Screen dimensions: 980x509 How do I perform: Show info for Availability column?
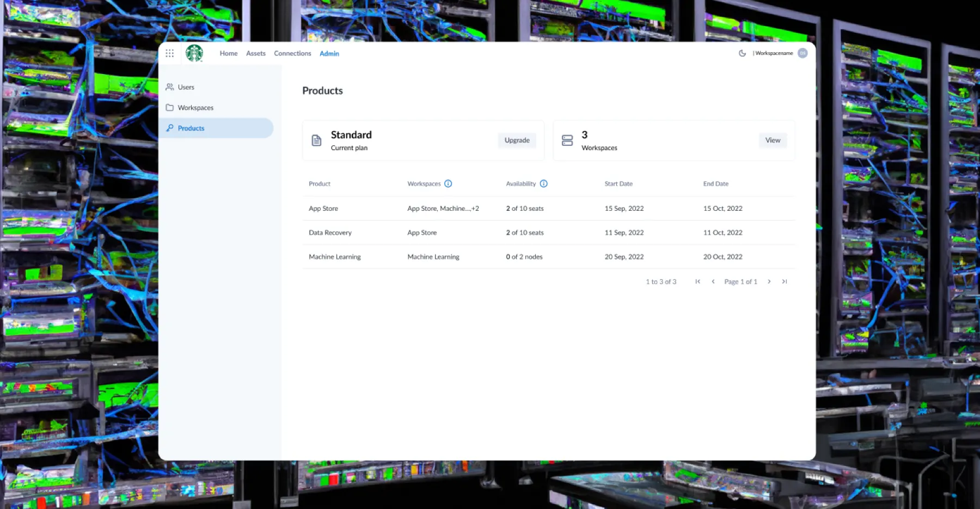tap(543, 184)
